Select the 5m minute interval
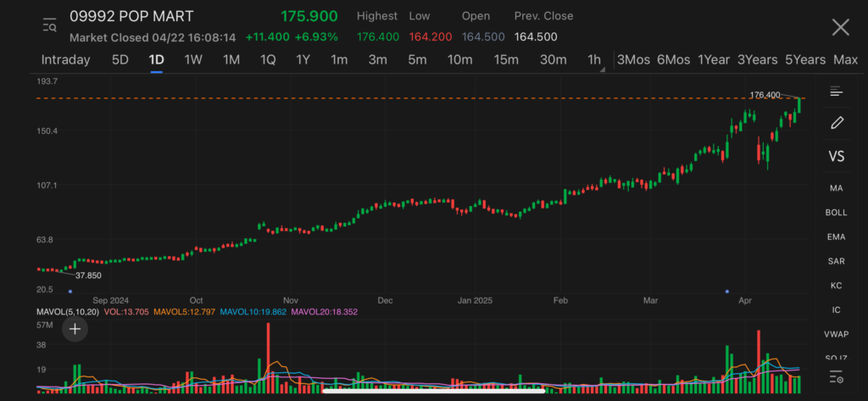This screenshot has width=868, height=401. [417, 60]
